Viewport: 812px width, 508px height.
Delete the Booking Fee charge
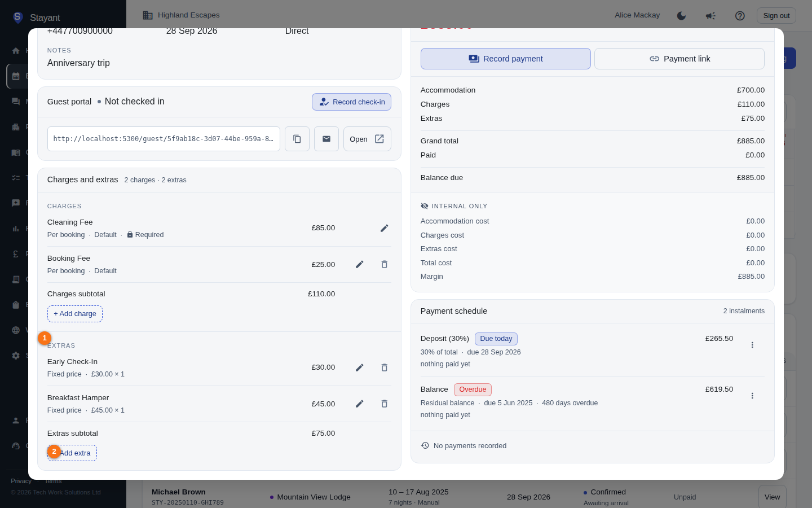click(x=385, y=264)
